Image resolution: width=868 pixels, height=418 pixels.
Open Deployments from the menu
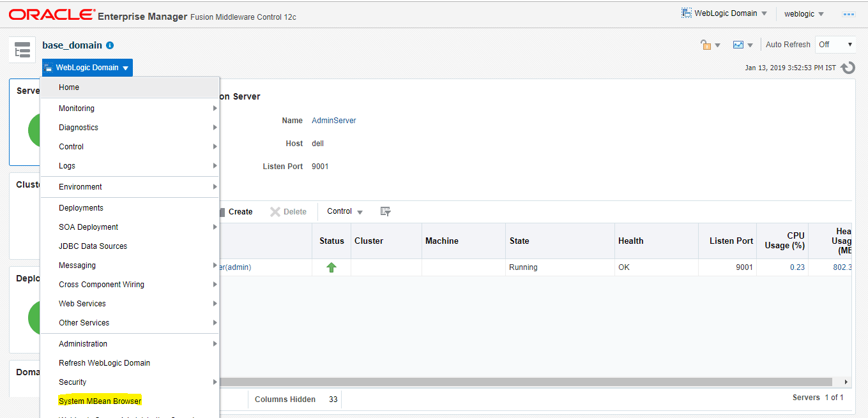pos(130,208)
